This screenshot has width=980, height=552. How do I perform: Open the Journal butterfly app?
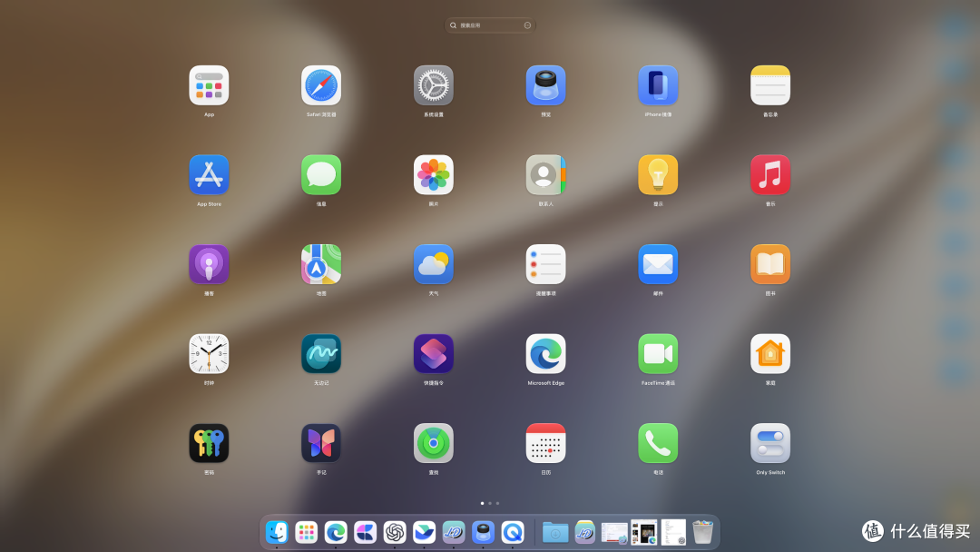(321, 443)
